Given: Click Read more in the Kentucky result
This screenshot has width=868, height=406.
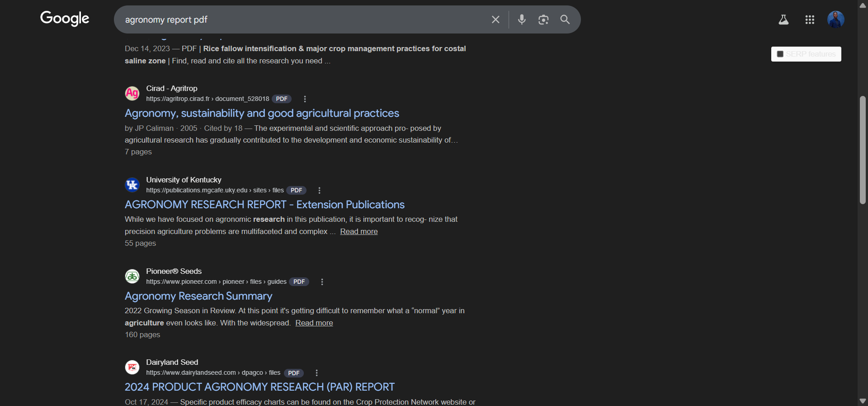Looking at the screenshot, I should [x=359, y=231].
